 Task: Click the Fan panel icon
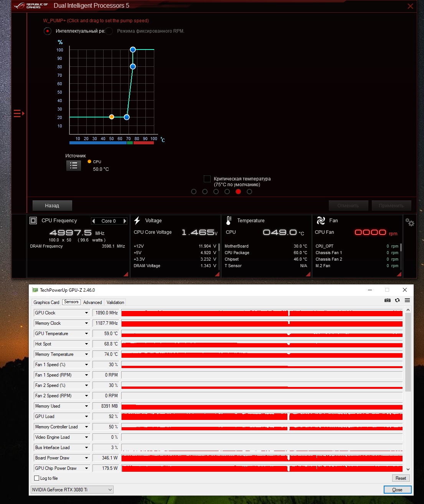(321, 220)
